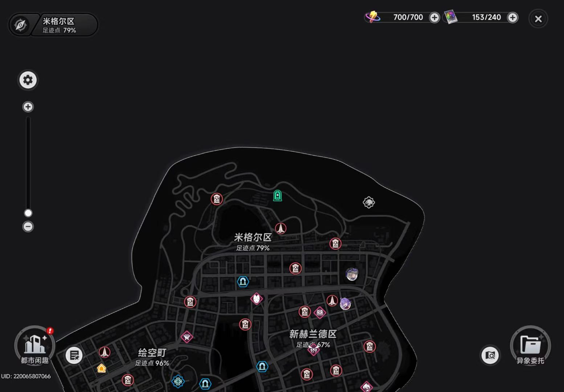Select the blue arch hexagon beside the flower hexagon
Screen dimensions: 564x392
205,384
